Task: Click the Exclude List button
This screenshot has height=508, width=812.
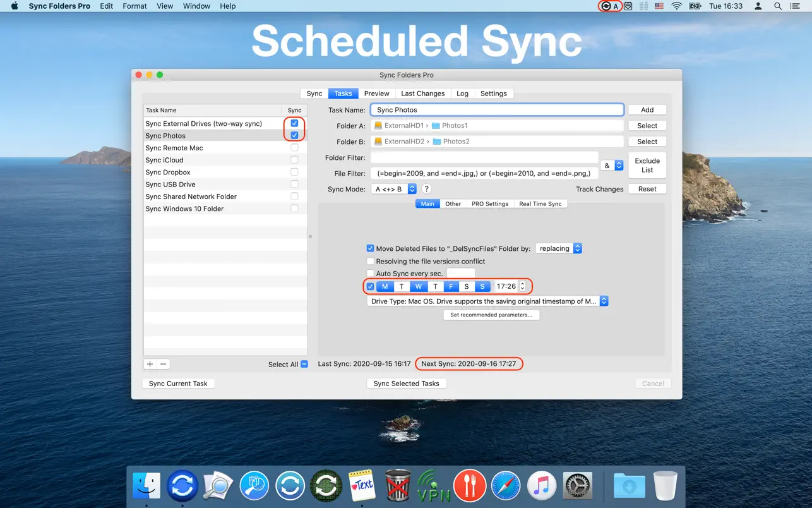Action: 647,166
